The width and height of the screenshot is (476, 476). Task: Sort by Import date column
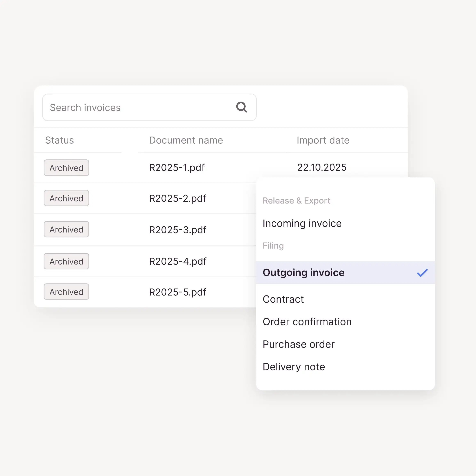click(323, 140)
